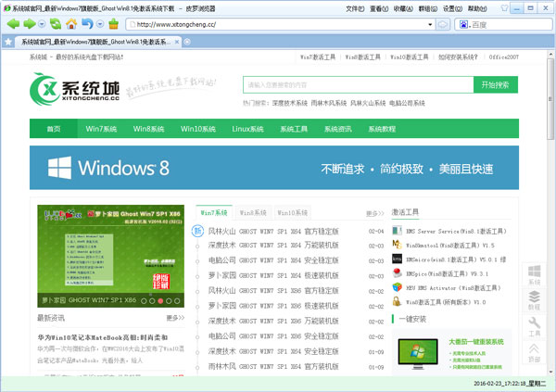This screenshot has height=392, width=556.
Task: Click in the site search input field
Action: 358,84
